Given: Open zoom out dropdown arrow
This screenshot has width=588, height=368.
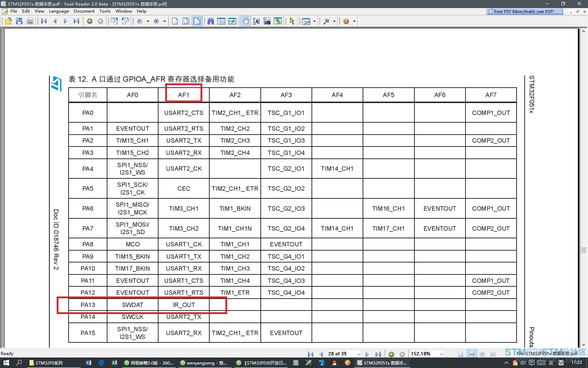Looking at the screenshot, I should pyautogui.click(x=148, y=21).
